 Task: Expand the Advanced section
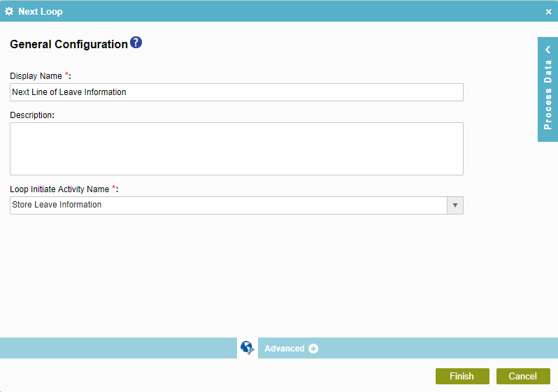pyautogui.click(x=285, y=349)
